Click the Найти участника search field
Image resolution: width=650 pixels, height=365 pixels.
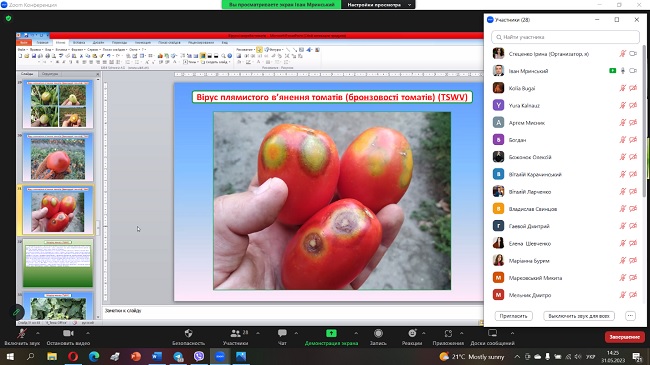click(565, 37)
